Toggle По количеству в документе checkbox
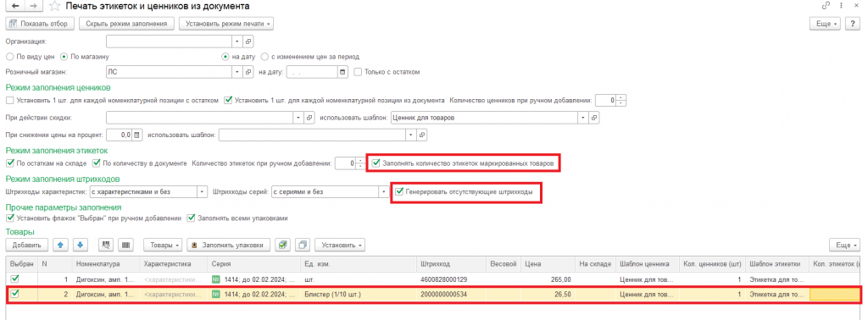The height and width of the screenshot is (320, 868). (96, 163)
